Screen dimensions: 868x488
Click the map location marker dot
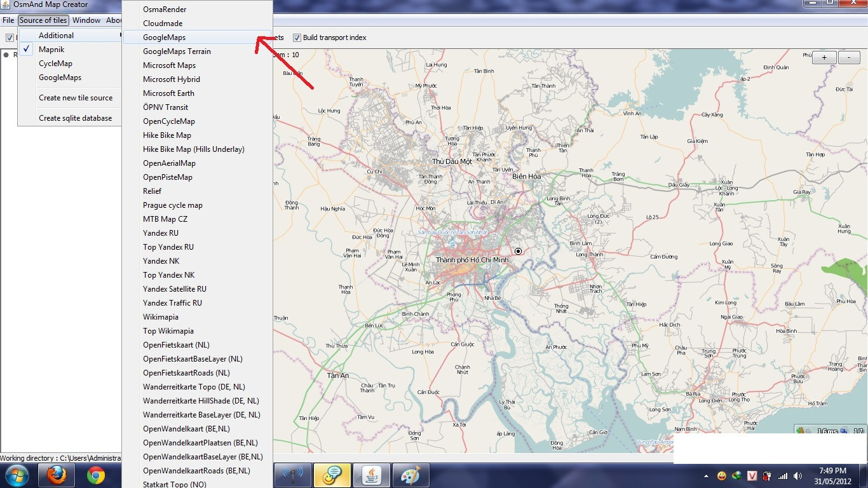(x=518, y=251)
